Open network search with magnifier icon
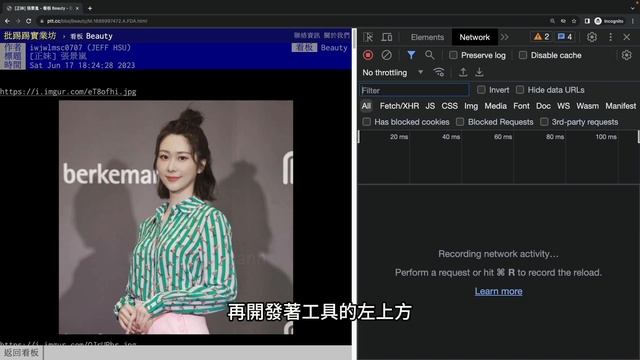Image resolution: width=640 pixels, height=360 pixels. (x=429, y=55)
